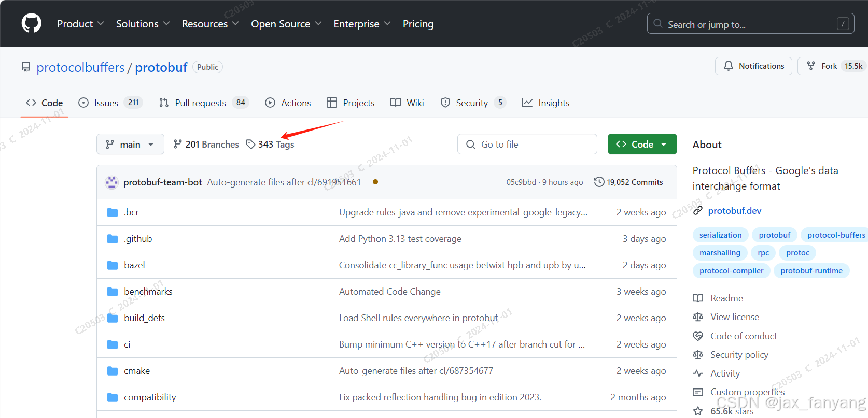The image size is (868, 418).
Task: Click the search magnifier icon in header
Action: tap(658, 24)
